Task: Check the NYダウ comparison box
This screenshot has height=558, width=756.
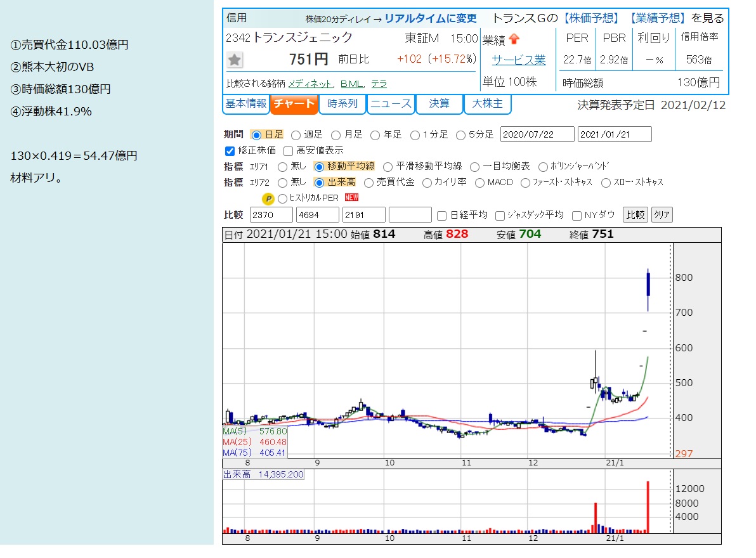Action: [576, 216]
